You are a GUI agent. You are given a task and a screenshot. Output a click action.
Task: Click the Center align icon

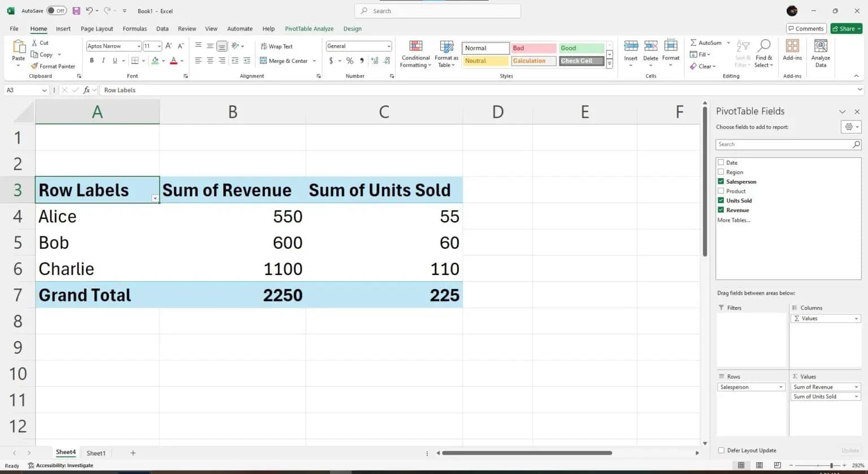pos(210,61)
